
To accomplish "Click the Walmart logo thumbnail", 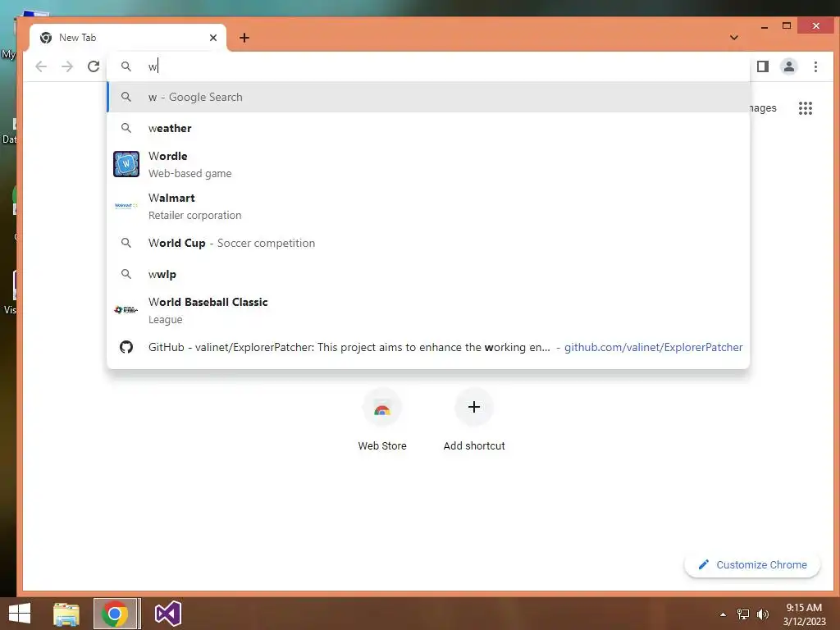I will 126,206.
